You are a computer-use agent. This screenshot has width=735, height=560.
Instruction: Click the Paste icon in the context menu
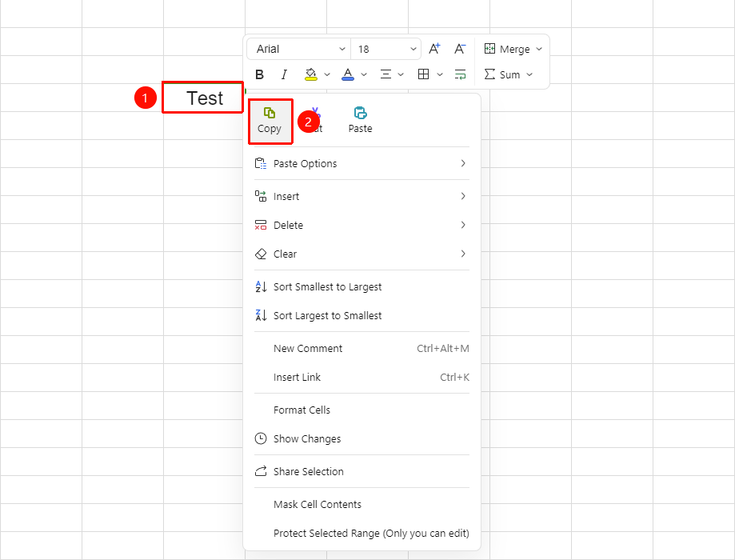pyautogui.click(x=360, y=113)
